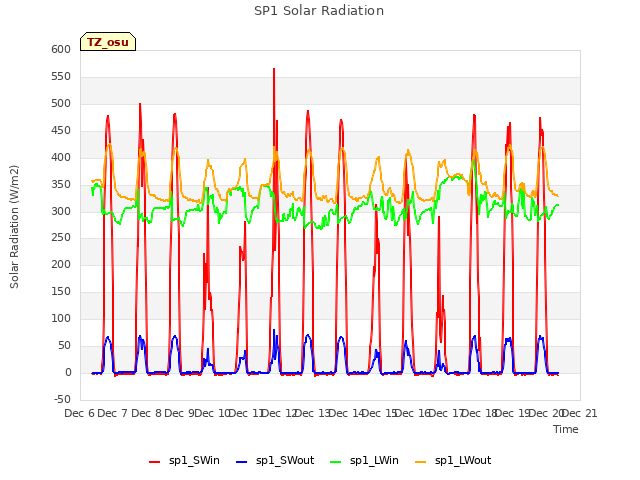
Task: Click the Time axis label
Action: tap(566, 429)
